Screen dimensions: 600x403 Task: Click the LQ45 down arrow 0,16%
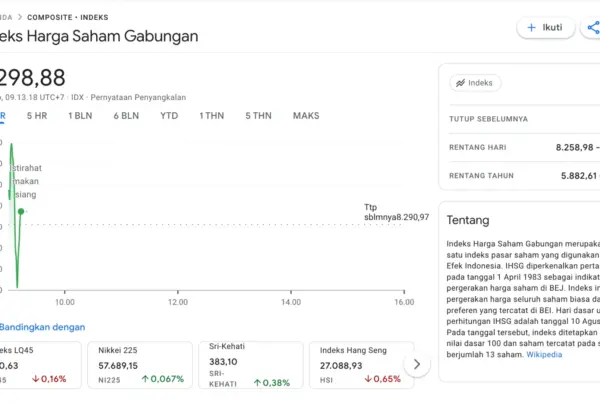pos(49,379)
